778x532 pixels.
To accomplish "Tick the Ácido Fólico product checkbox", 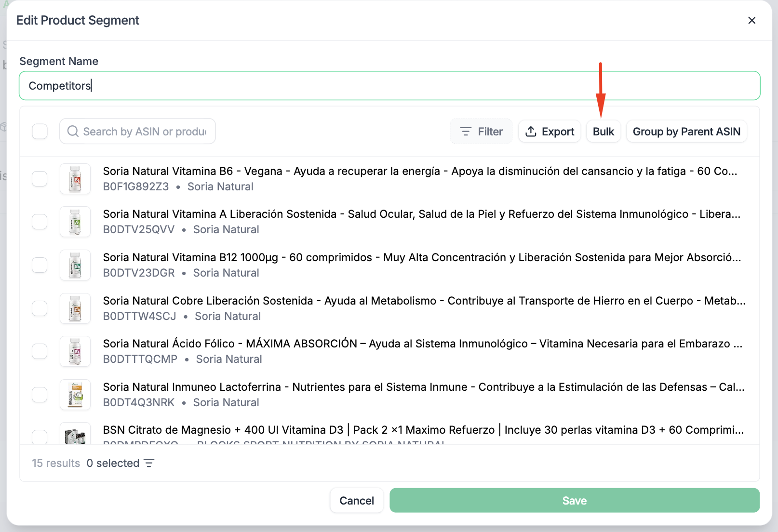I will pos(40,351).
